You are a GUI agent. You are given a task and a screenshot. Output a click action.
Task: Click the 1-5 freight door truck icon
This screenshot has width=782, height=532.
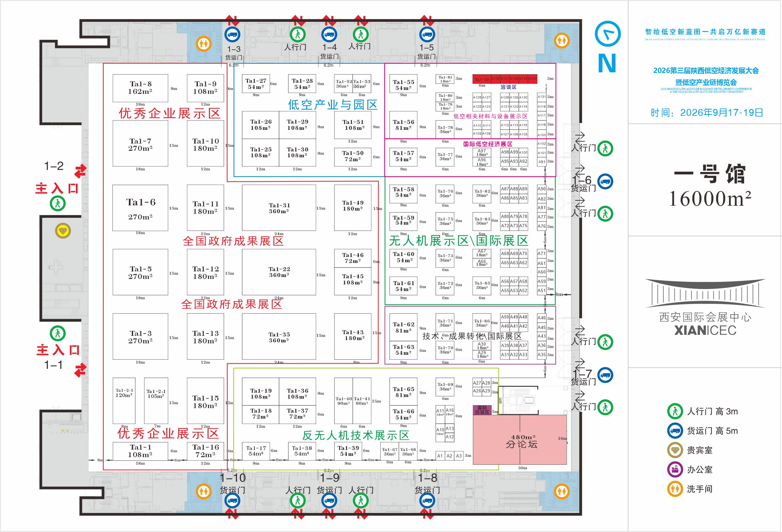click(x=427, y=34)
